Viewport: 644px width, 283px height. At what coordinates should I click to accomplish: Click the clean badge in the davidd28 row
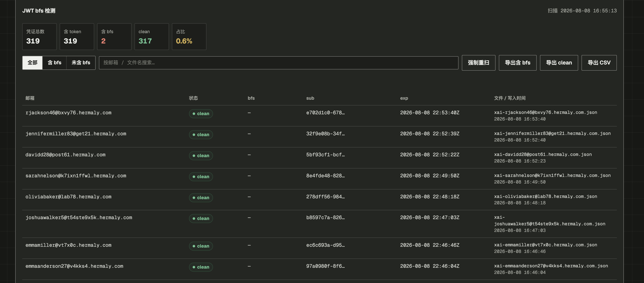pos(201,156)
